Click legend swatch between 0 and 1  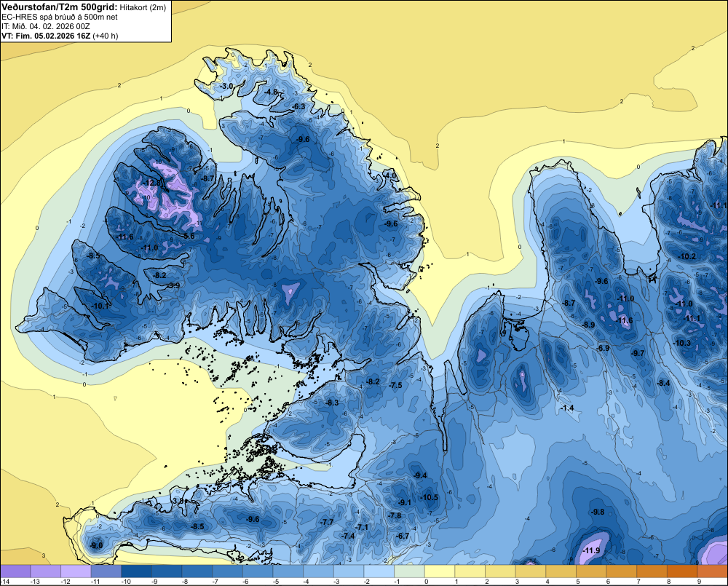click(440, 571)
